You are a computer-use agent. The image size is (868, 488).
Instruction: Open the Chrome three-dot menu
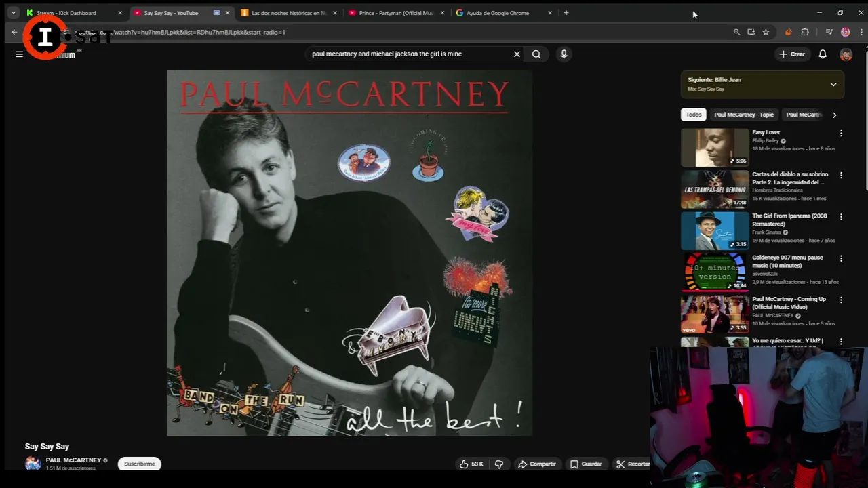click(861, 32)
